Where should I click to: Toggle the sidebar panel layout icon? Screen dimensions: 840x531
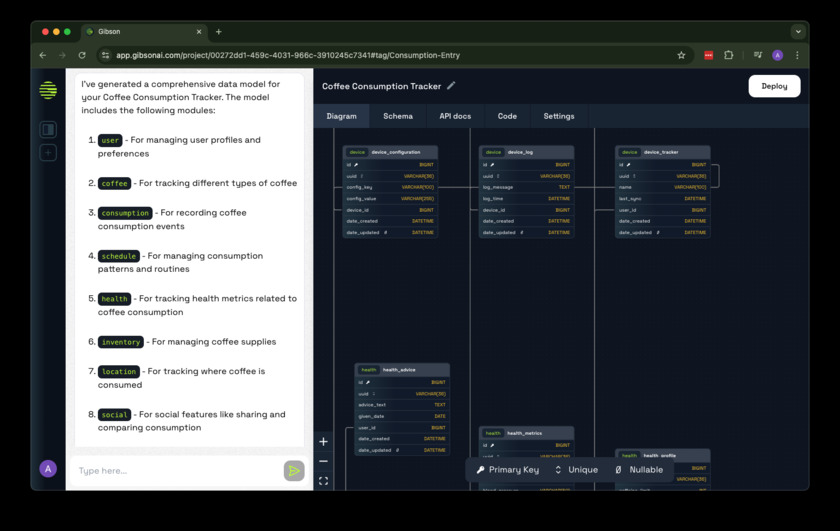(48, 130)
